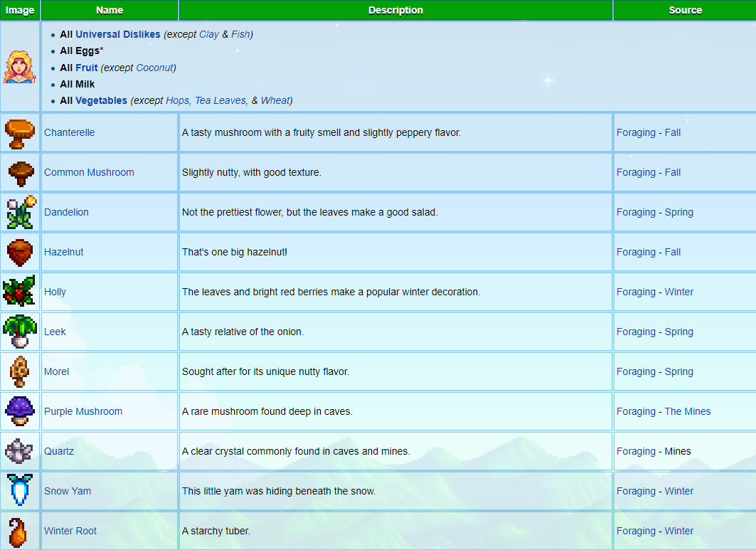This screenshot has height=550, width=756.
Task: Open the Dandelion name link
Action: pyautogui.click(x=67, y=212)
